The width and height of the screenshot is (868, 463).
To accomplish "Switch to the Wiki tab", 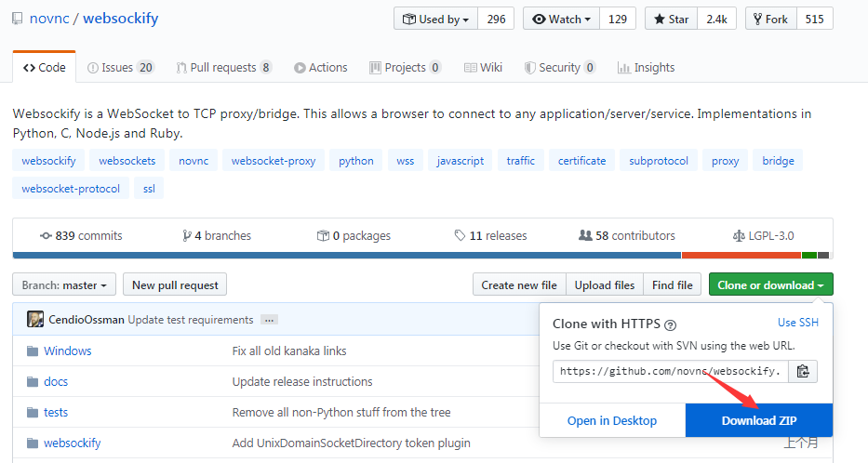I will coord(483,68).
